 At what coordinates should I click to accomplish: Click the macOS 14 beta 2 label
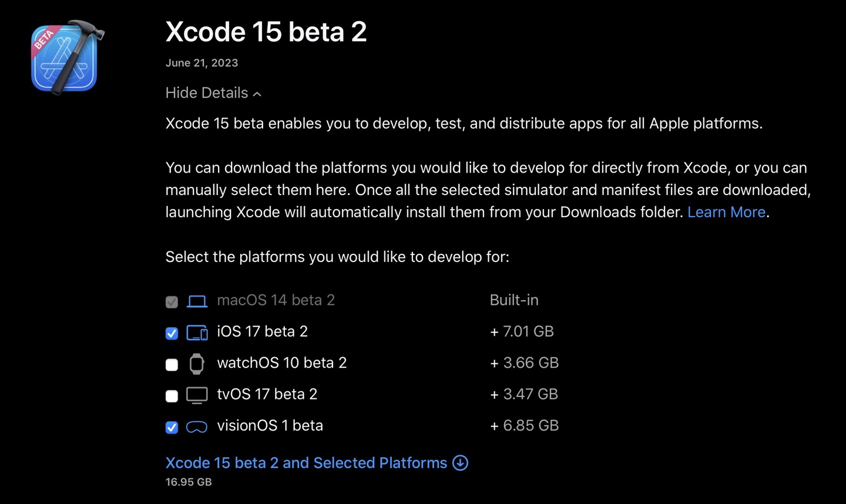(276, 300)
